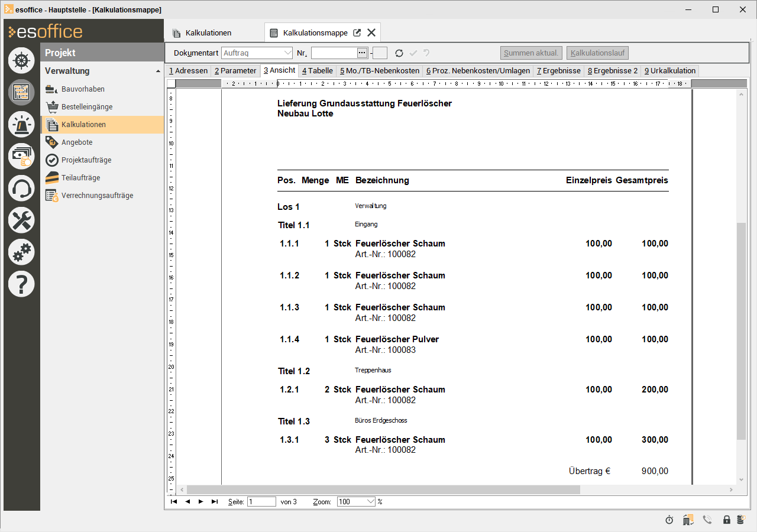This screenshot has width=757, height=532.
Task: Open Bestelleingänge in the Verwaltung list
Action: click(x=87, y=107)
